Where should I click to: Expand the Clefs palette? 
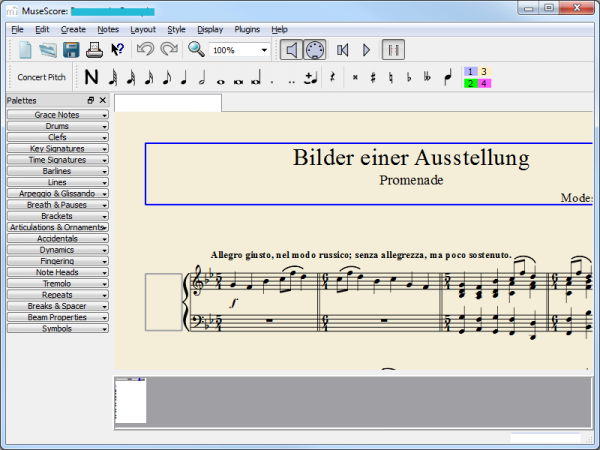click(x=58, y=137)
